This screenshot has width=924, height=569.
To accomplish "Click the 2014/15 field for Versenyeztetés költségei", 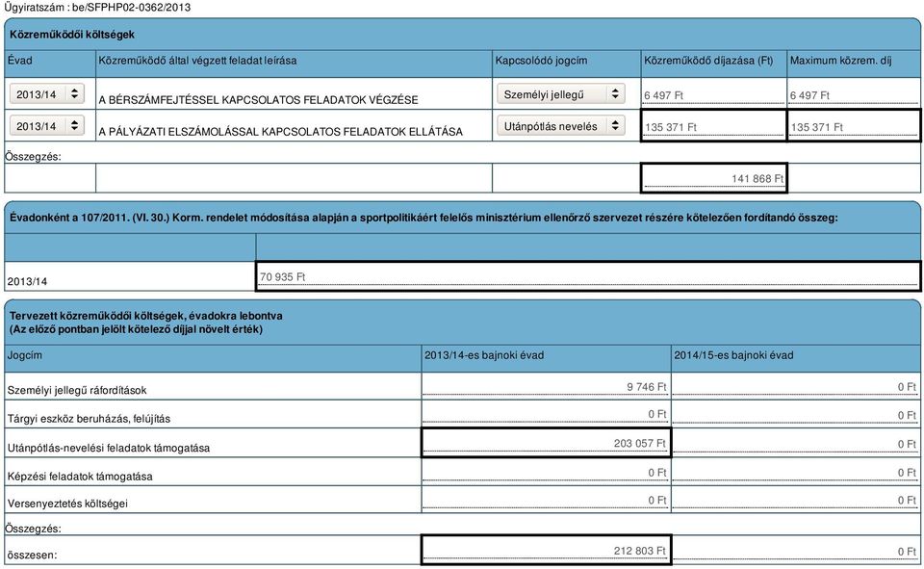I will [x=796, y=500].
